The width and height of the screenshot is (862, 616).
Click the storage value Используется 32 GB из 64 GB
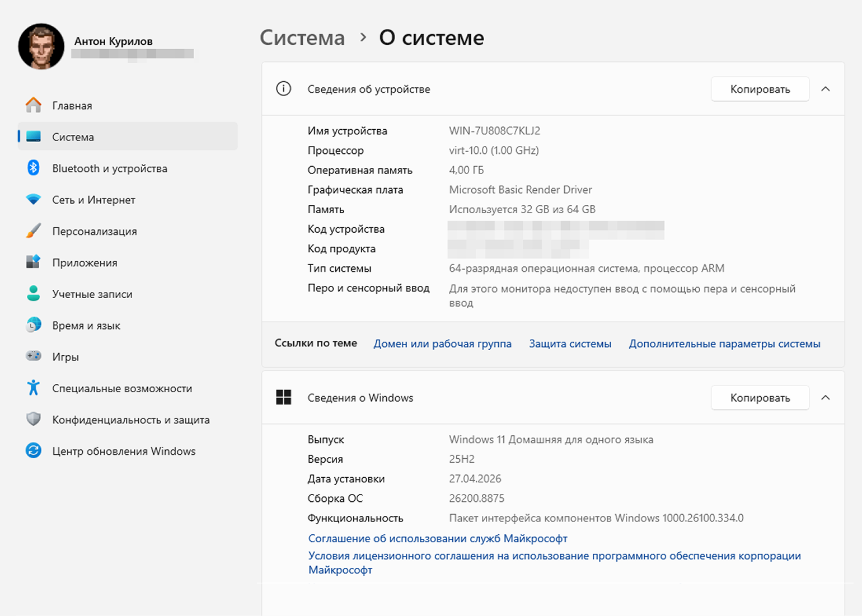coord(522,209)
